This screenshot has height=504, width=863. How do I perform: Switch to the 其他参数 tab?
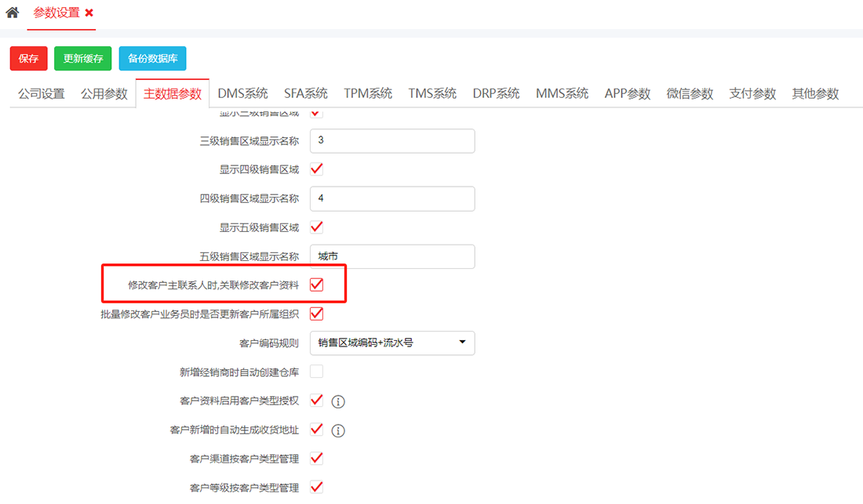[x=817, y=93]
